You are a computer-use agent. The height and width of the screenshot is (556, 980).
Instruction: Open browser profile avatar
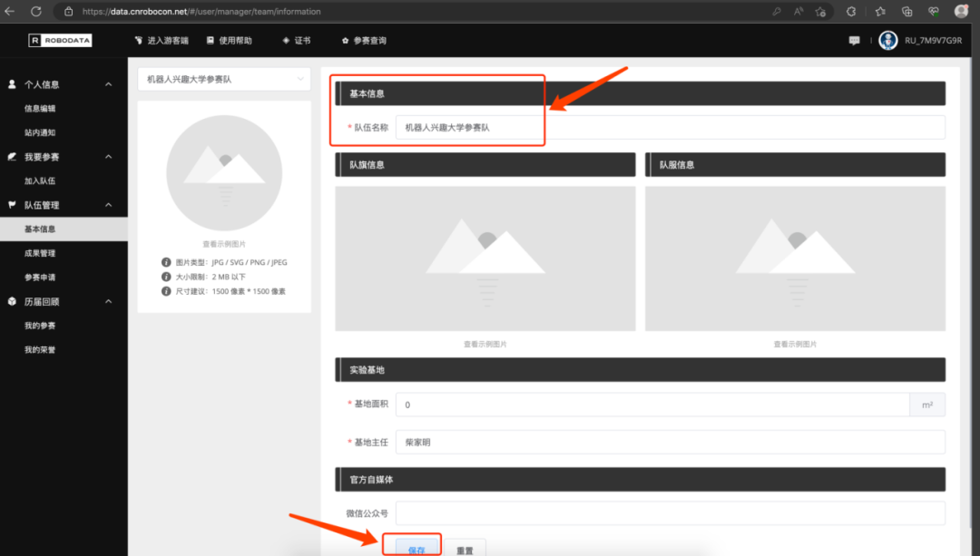click(961, 11)
